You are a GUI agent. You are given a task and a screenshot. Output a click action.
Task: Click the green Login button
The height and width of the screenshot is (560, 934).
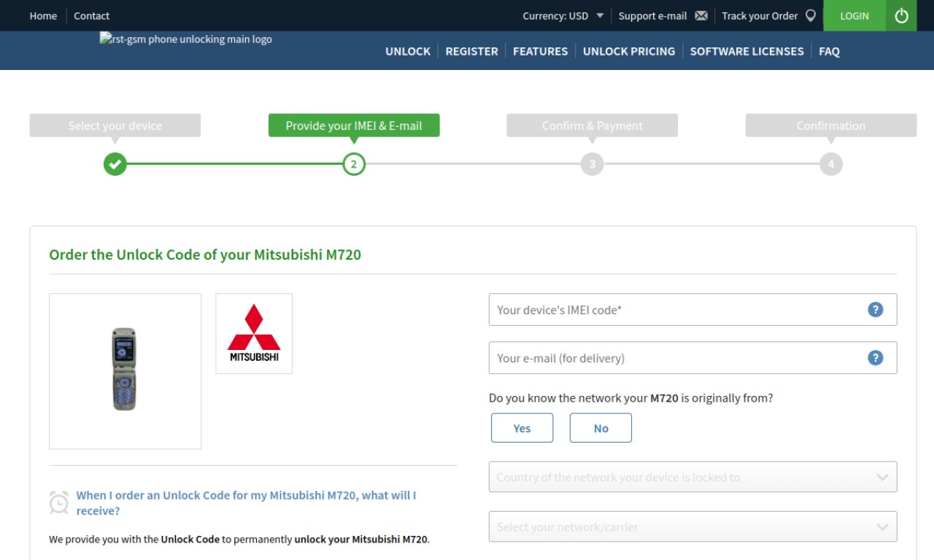tap(854, 15)
